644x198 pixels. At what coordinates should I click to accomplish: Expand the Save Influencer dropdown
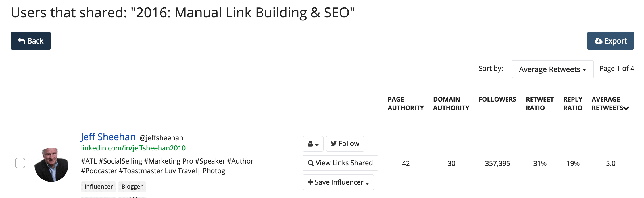pos(338,182)
